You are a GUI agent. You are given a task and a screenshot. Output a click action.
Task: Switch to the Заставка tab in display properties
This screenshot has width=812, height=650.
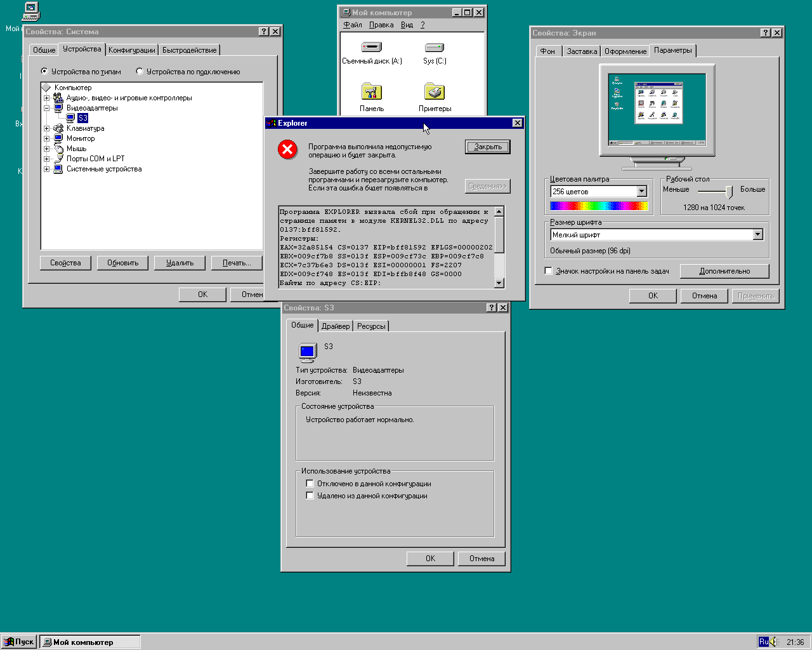tap(582, 51)
